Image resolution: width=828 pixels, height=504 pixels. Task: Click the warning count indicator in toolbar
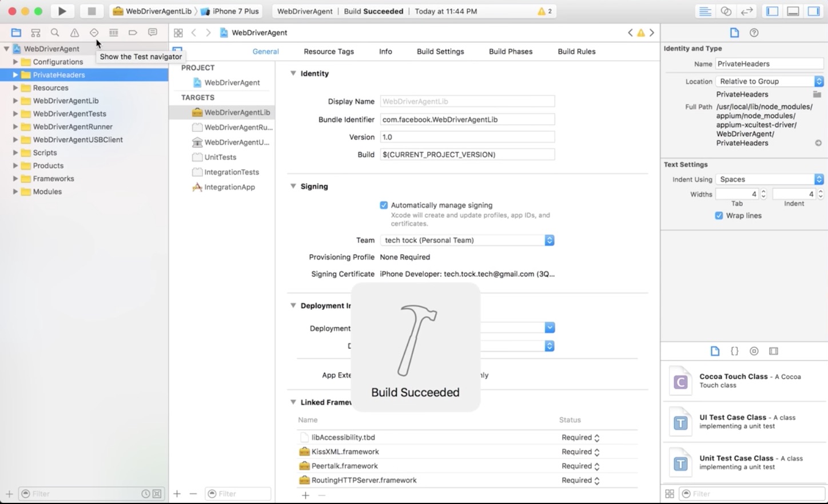point(544,11)
